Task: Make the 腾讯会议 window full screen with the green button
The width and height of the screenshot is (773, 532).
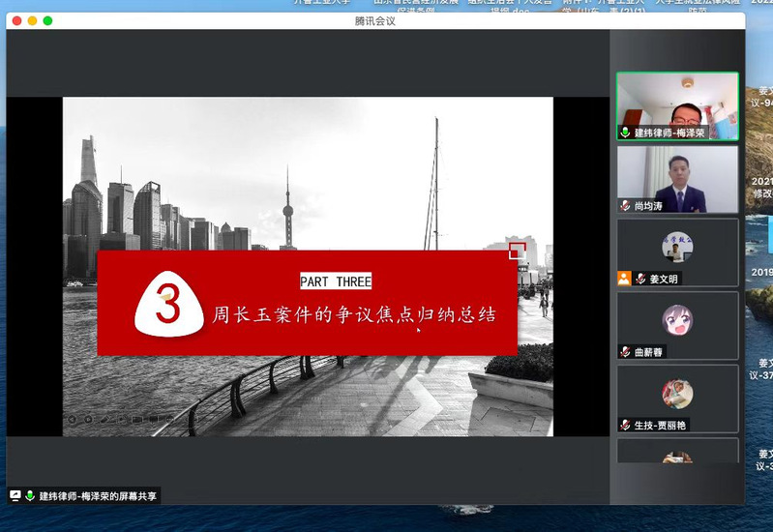Action: 47,20
